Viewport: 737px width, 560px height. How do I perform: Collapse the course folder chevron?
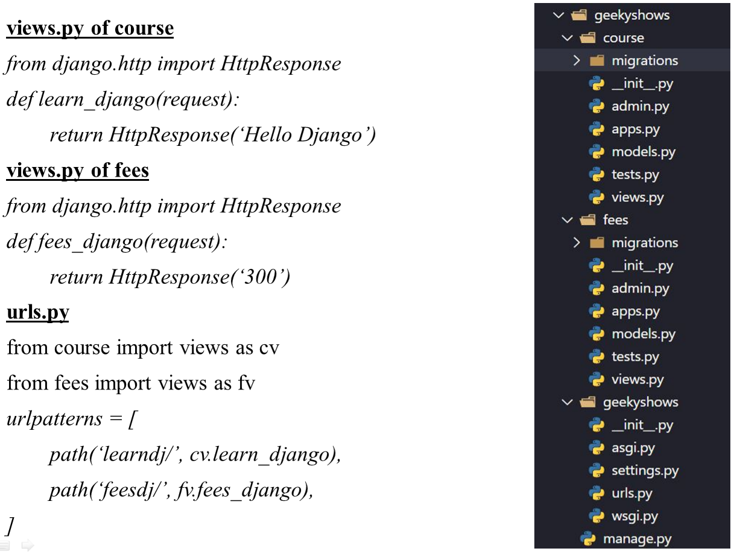[x=566, y=38]
